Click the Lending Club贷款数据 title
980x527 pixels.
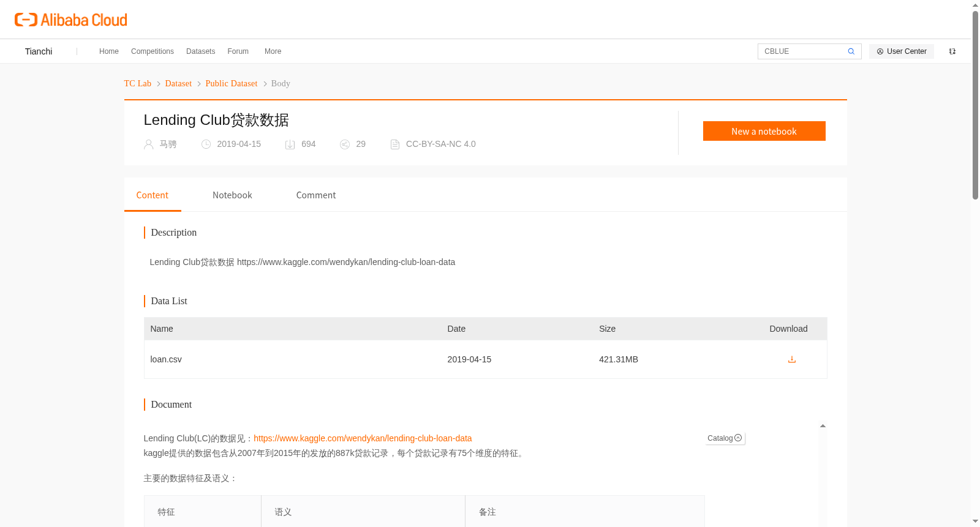pos(216,120)
